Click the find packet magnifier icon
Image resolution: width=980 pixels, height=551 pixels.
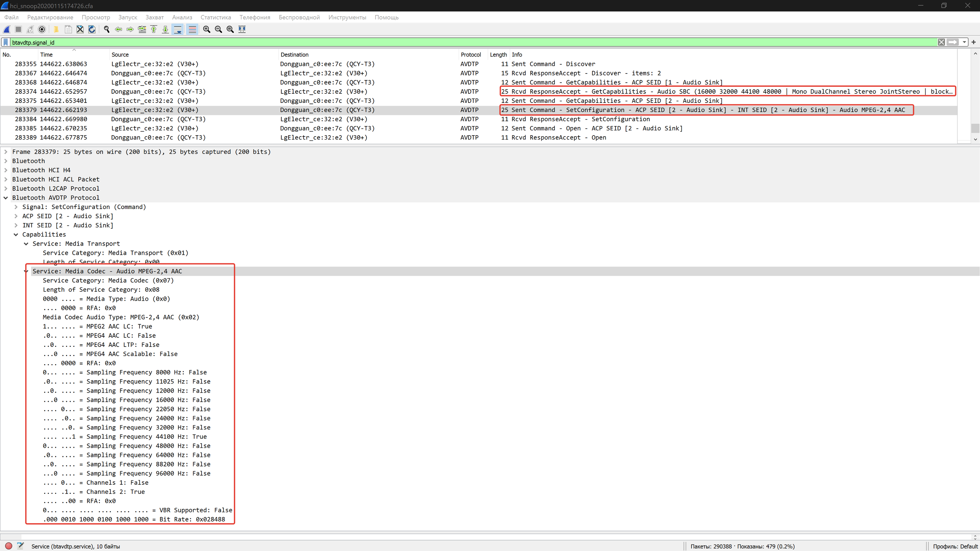(x=106, y=29)
